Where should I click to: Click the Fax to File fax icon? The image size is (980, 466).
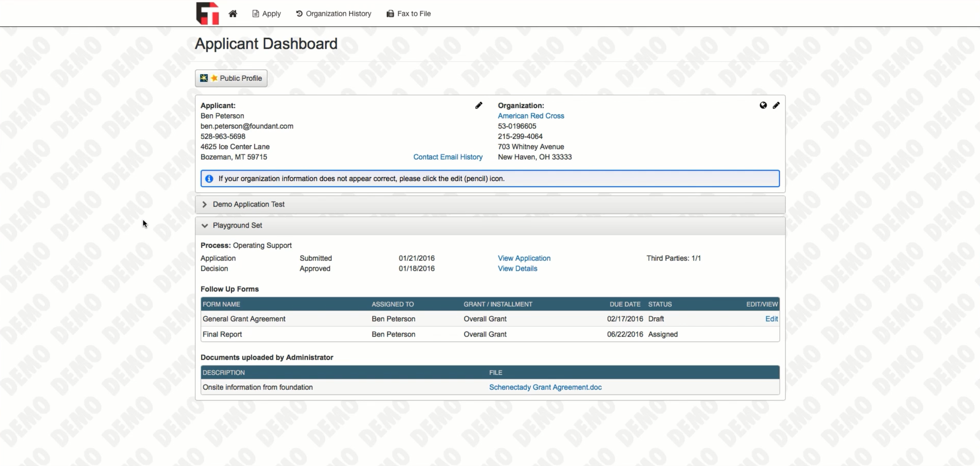(x=390, y=13)
